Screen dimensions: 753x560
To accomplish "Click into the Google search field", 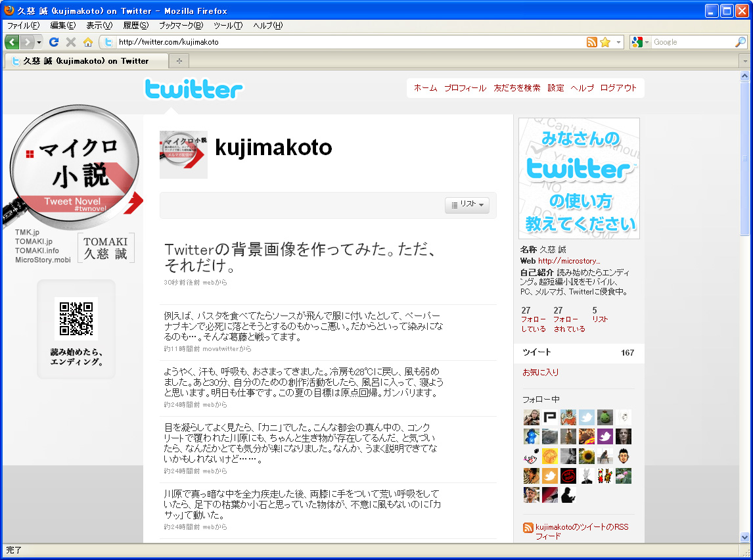I will (693, 42).
